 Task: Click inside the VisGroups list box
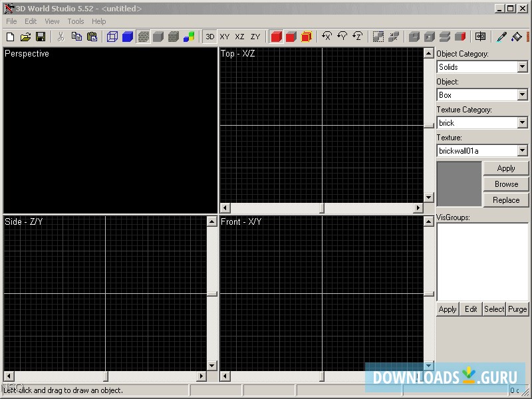[483, 262]
